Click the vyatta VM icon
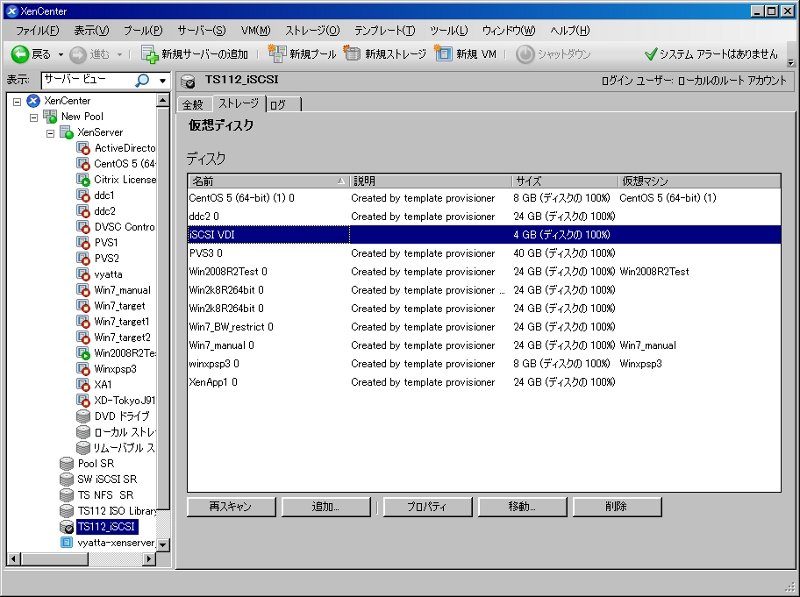Image resolution: width=800 pixels, height=597 pixels. pos(83,274)
